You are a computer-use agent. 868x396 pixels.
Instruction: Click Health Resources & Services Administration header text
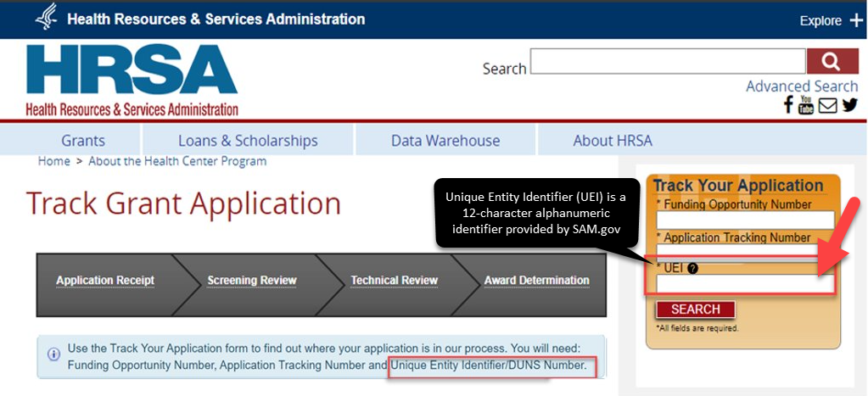[x=216, y=20]
